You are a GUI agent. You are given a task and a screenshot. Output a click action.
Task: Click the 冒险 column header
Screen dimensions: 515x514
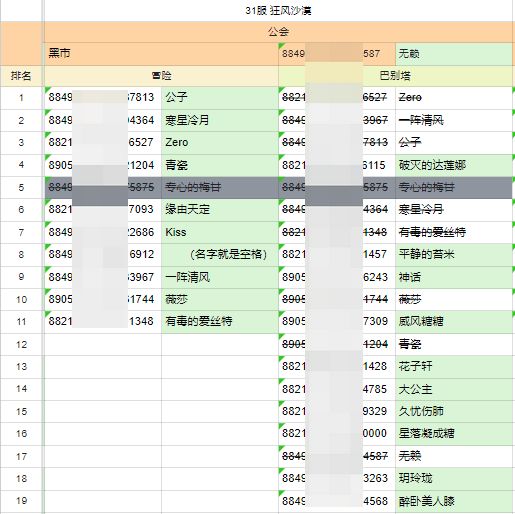pos(161,76)
